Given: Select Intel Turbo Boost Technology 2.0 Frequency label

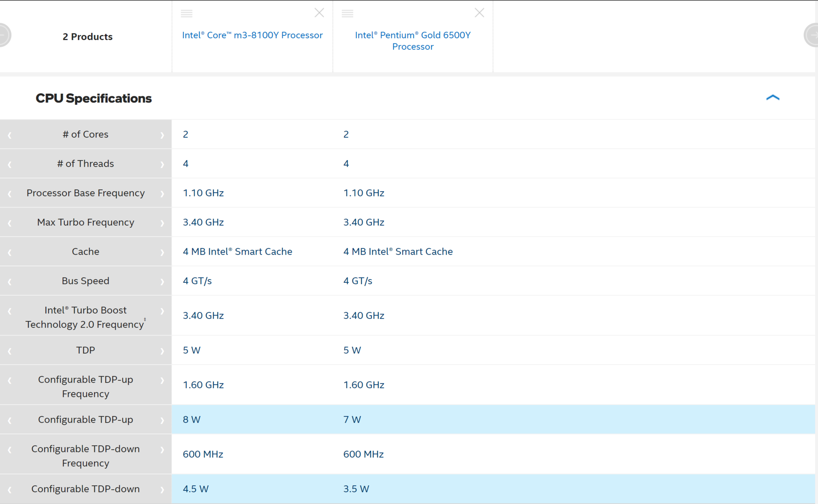Looking at the screenshot, I should coord(85,317).
